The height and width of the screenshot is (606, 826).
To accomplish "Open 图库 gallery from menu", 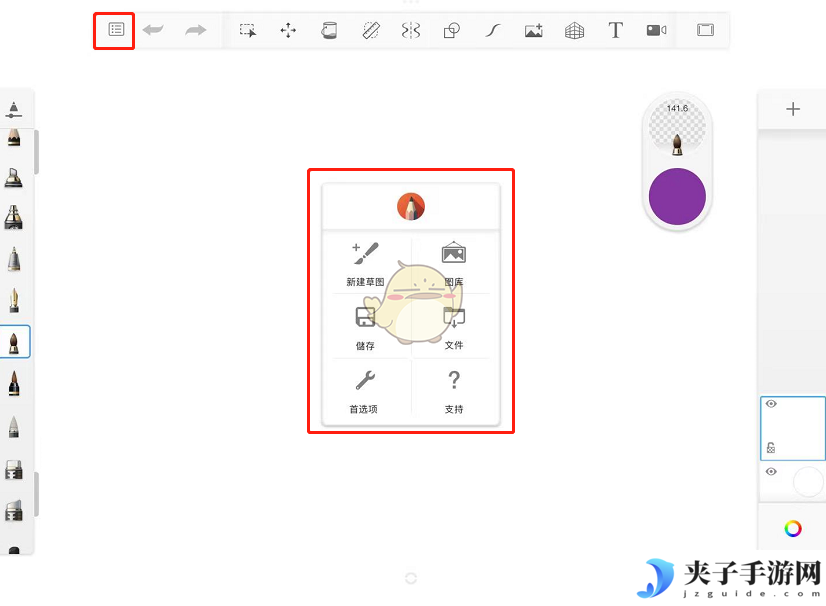I will 454,264.
